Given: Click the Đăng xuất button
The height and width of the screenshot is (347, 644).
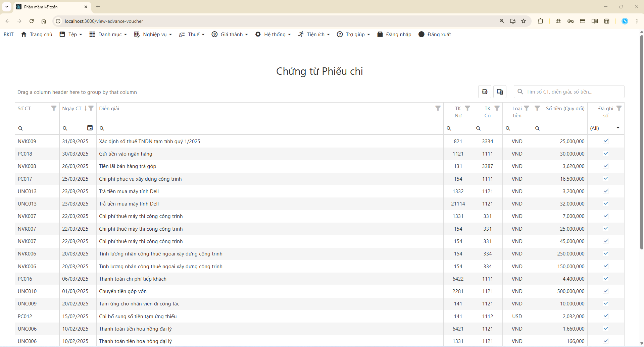Looking at the screenshot, I should pyautogui.click(x=435, y=35).
